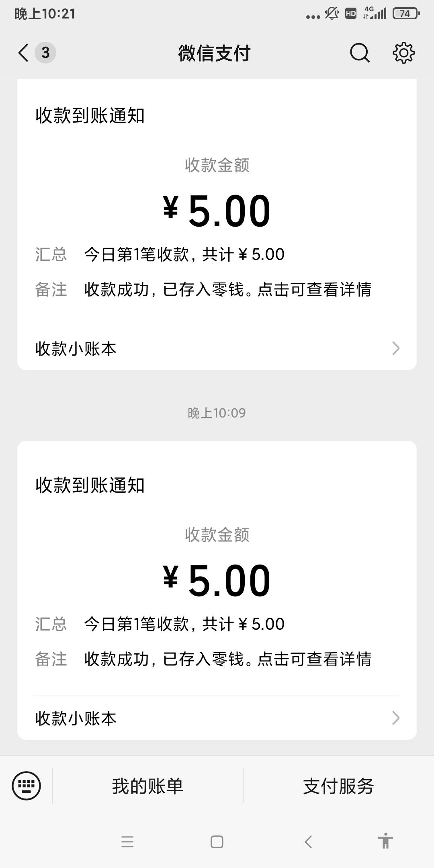
Task: Expand the first card's 收款小账本 chevron
Action: (395, 348)
